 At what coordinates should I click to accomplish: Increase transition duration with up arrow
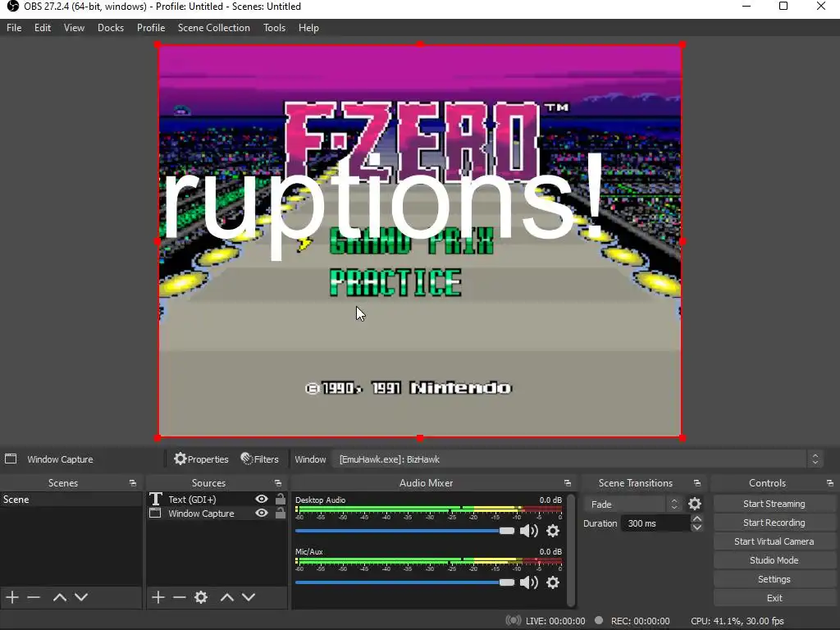(697, 519)
